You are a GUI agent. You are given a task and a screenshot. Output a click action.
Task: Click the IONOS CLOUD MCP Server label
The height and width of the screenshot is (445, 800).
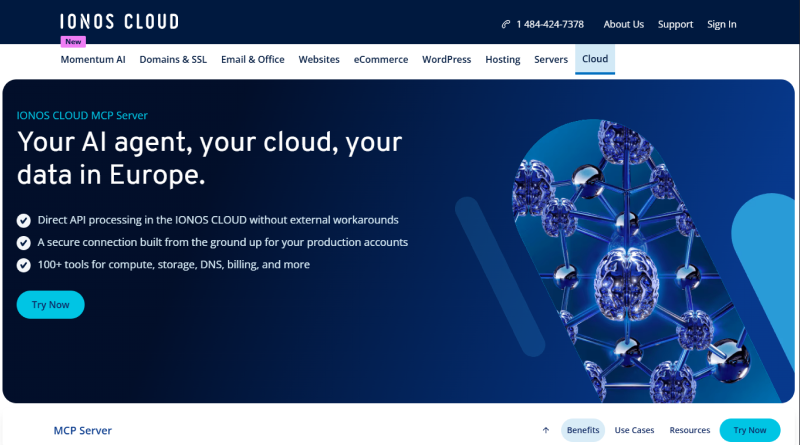click(82, 115)
